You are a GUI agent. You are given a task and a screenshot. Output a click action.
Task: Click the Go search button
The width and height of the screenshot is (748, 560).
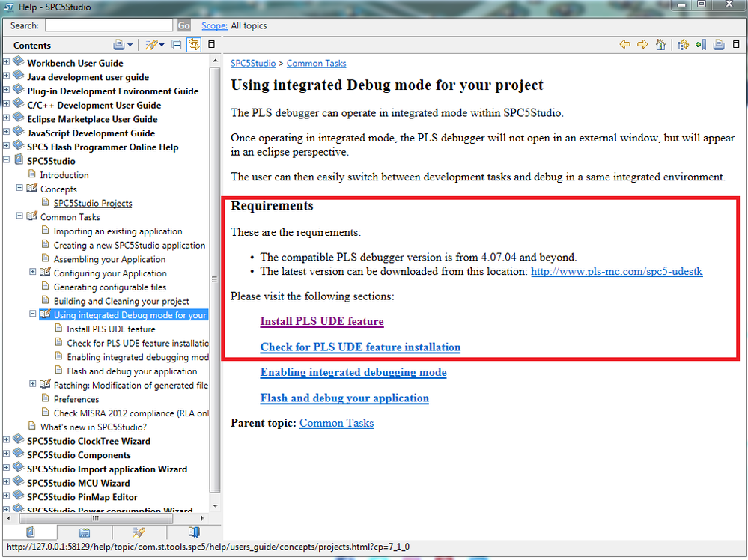pos(183,25)
